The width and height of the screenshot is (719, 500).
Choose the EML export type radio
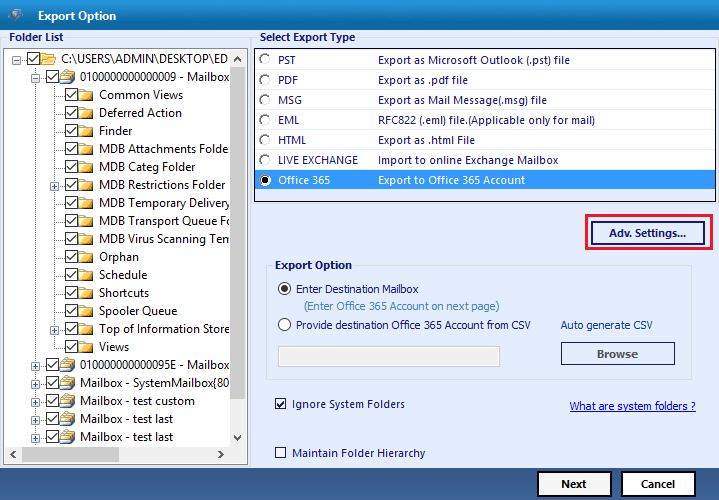pyautogui.click(x=265, y=120)
